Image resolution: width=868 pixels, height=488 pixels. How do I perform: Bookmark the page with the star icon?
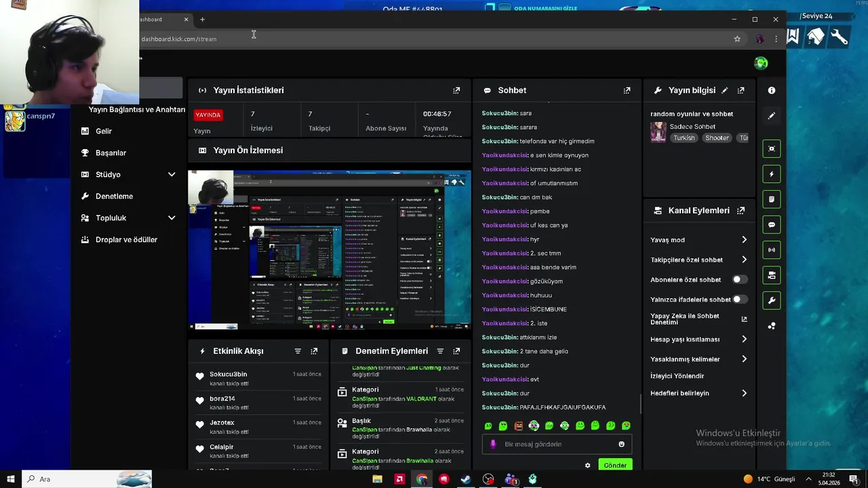tap(737, 39)
